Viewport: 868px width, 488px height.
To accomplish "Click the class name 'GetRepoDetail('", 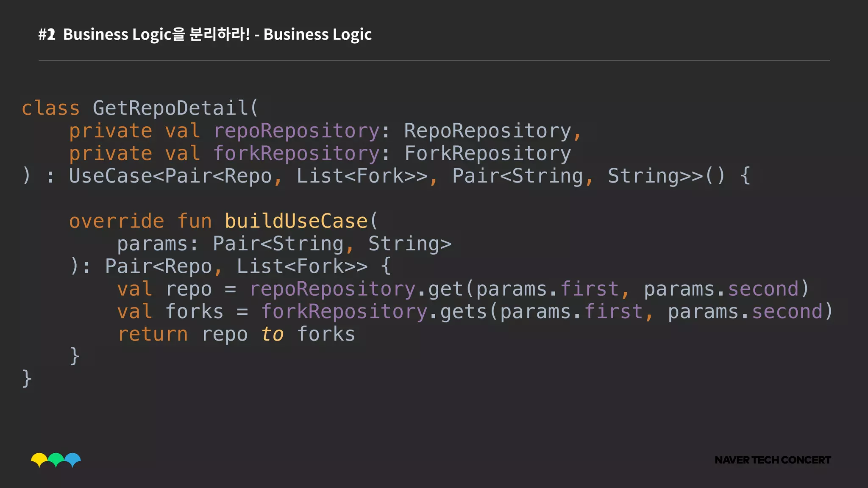I will click(175, 108).
